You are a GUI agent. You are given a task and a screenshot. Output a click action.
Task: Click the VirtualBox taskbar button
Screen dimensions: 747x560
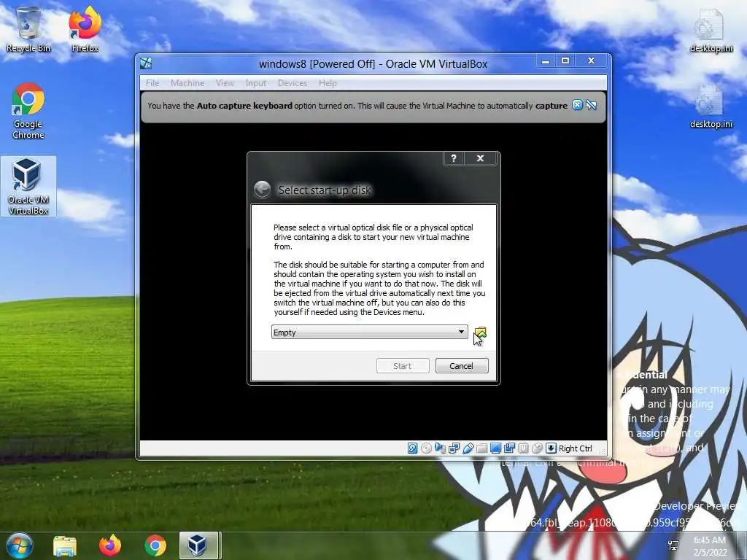[x=198, y=545]
